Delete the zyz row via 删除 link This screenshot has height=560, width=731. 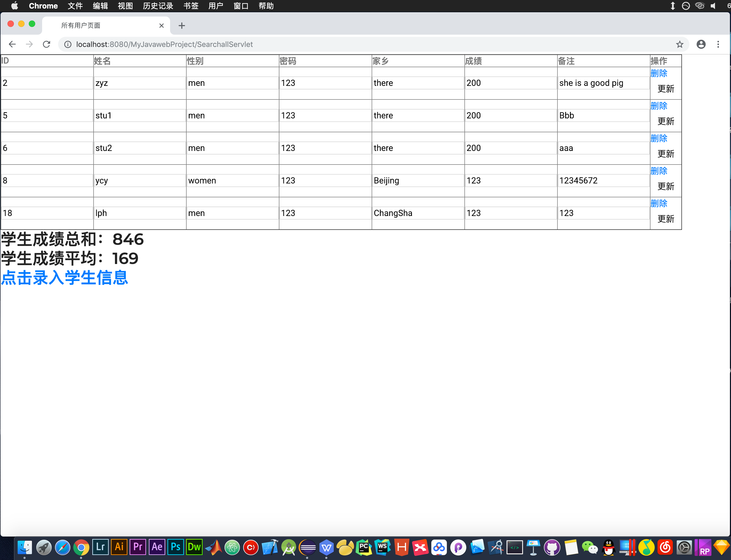[659, 73]
